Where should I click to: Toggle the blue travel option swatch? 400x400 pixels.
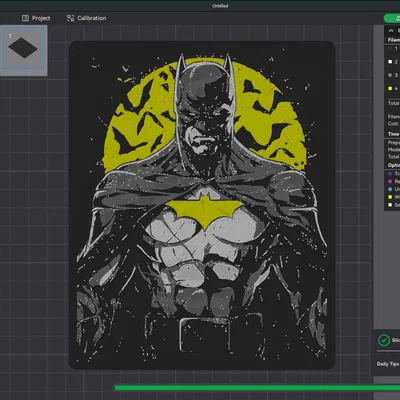[x=390, y=174]
